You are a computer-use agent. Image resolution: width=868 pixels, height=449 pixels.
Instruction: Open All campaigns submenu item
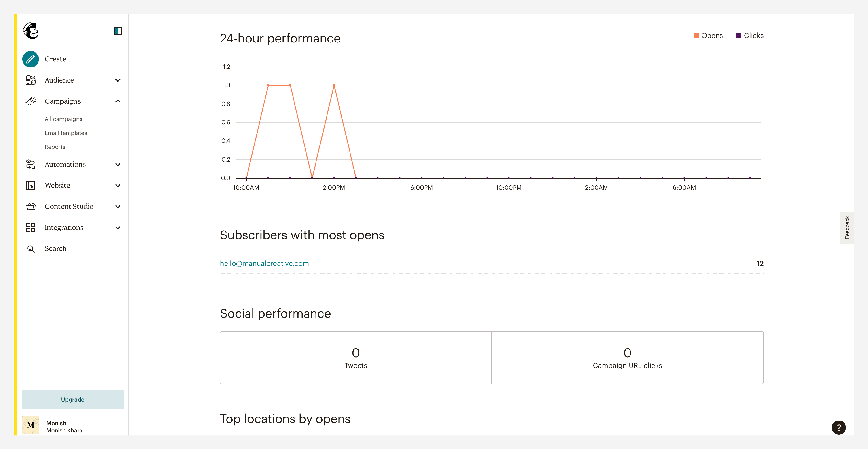(63, 119)
